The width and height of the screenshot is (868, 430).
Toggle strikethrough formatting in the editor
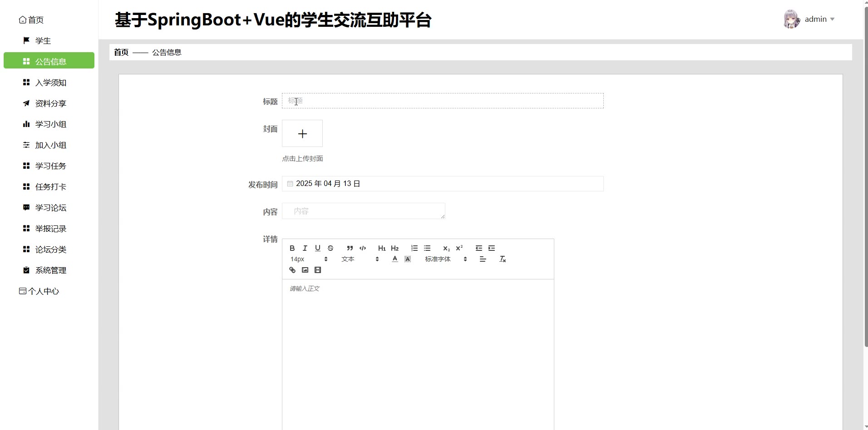[x=330, y=248]
